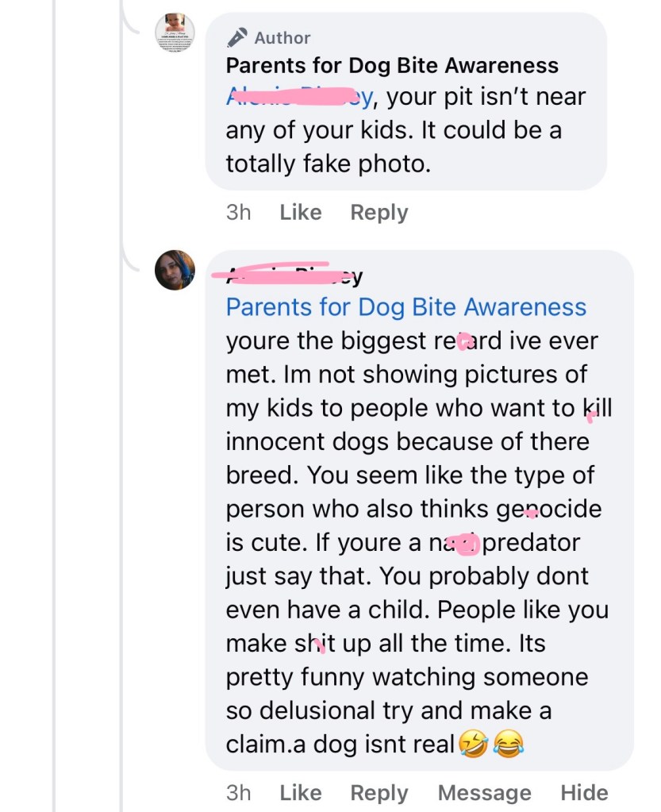Open the blue Parents for Dog Bite Awareness mention
This screenshot has height=812, width=661.
[405, 307]
